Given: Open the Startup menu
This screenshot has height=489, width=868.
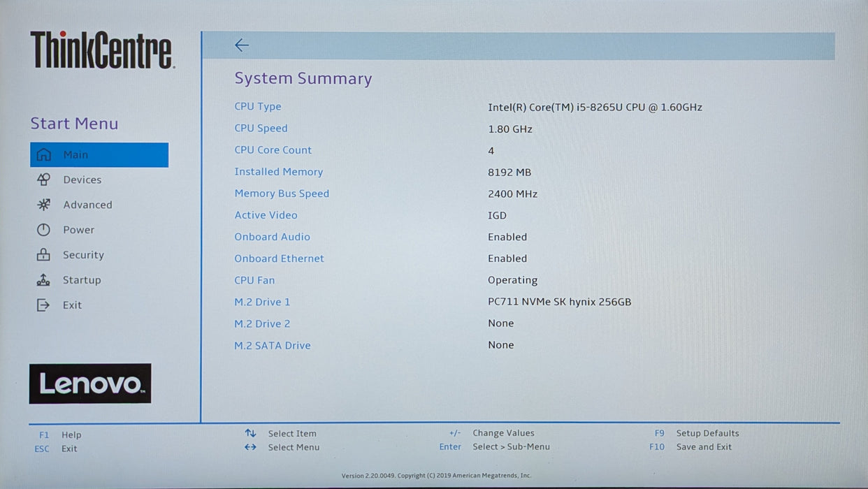Looking at the screenshot, I should [82, 280].
